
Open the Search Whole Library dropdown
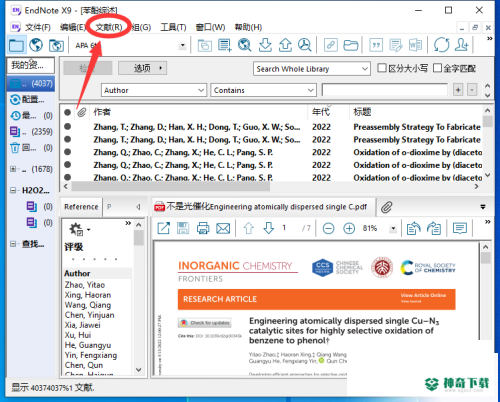point(312,69)
